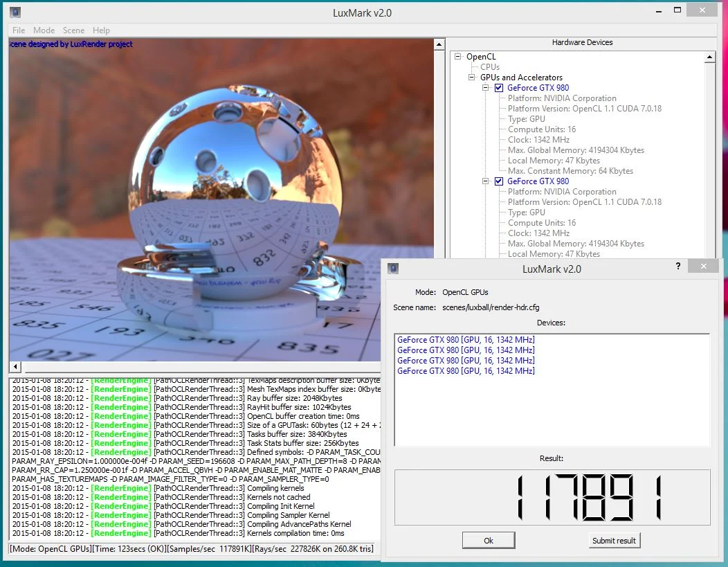The image size is (728, 567).
Task: Select first GeForce GTX 980 tree label
Action: click(538, 88)
